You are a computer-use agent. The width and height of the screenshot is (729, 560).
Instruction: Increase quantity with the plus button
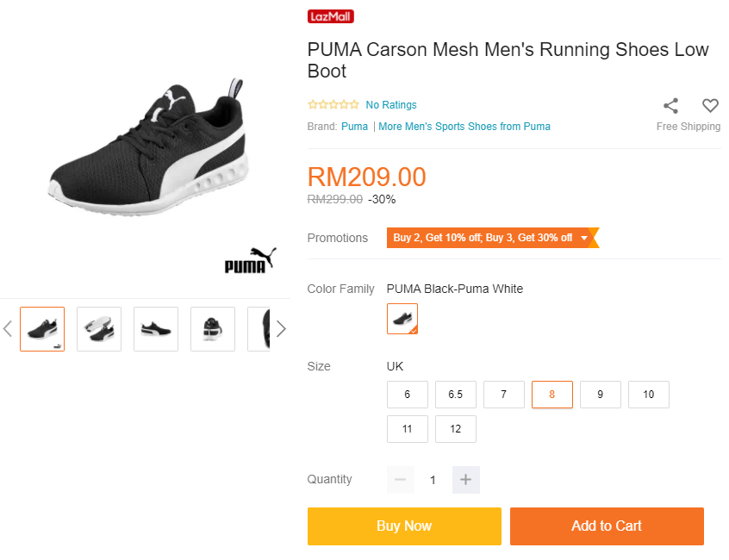(x=465, y=480)
